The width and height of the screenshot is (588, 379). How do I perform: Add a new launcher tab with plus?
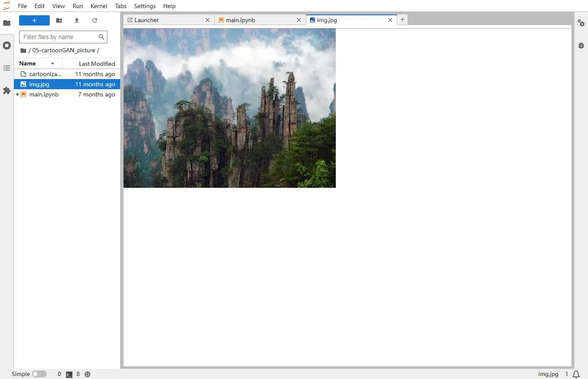(402, 20)
